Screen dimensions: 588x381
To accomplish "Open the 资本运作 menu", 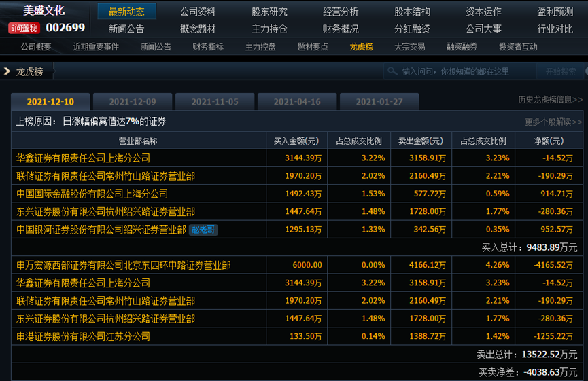I will [x=483, y=12].
